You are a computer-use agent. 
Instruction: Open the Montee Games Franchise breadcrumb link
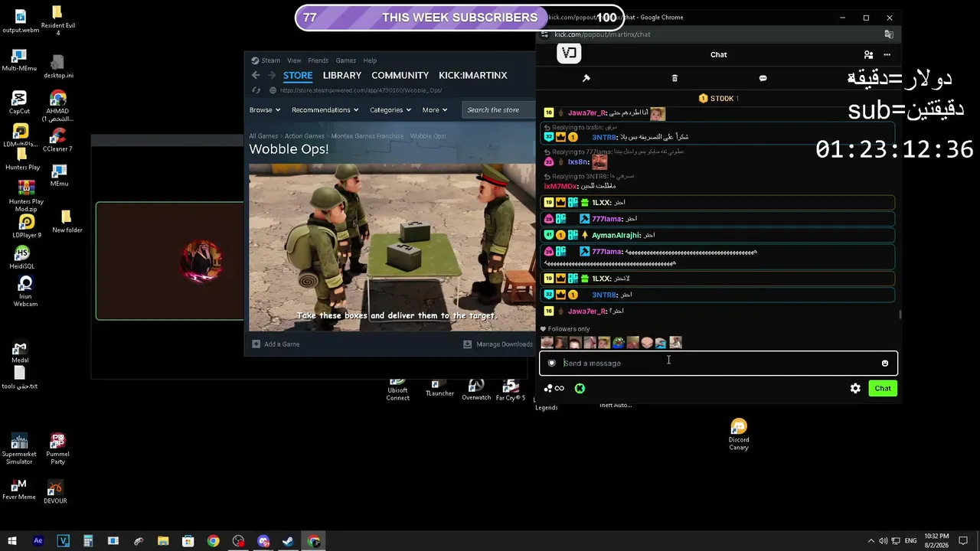[x=367, y=136]
